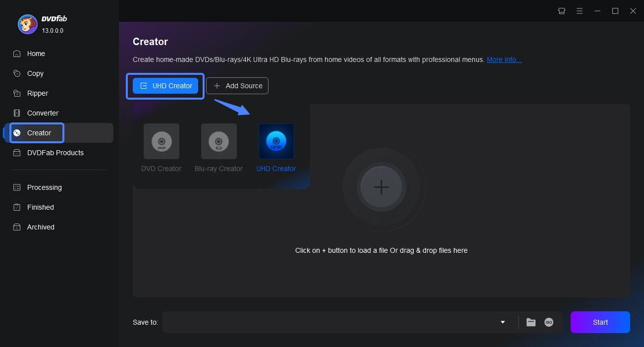Viewport: 644px width, 347px height.
Task: Open the hamburger menu in titlebar
Action: 579,10
